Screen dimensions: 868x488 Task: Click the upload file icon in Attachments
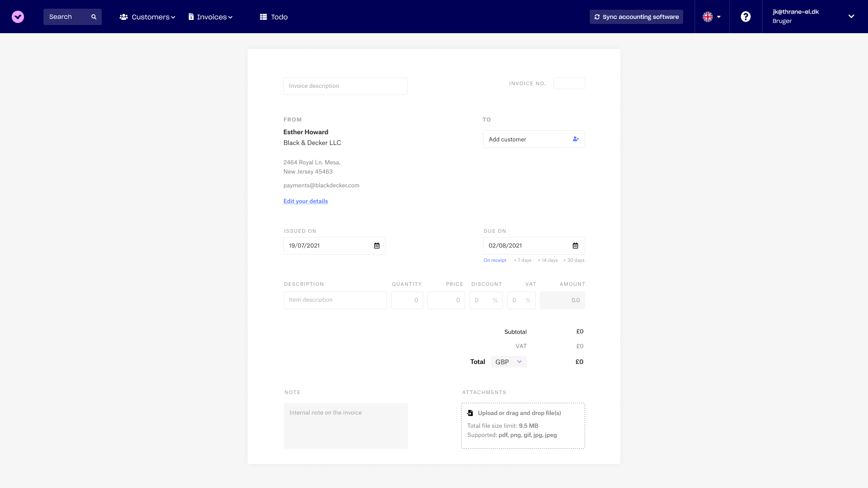[470, 412]
